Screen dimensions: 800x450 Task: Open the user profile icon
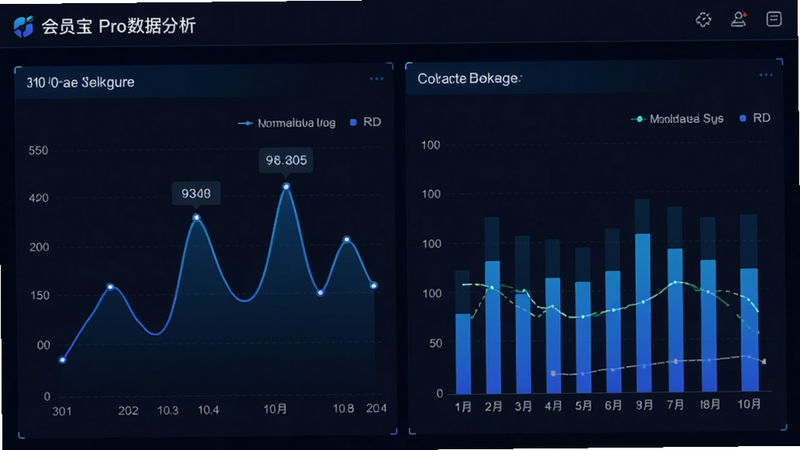click(739, 19)
